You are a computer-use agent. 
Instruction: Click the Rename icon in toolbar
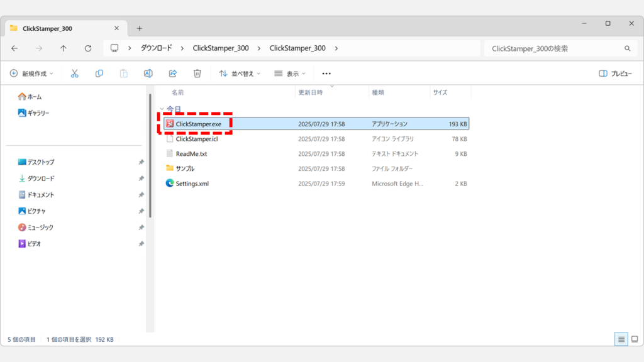(x=148, y=74)
